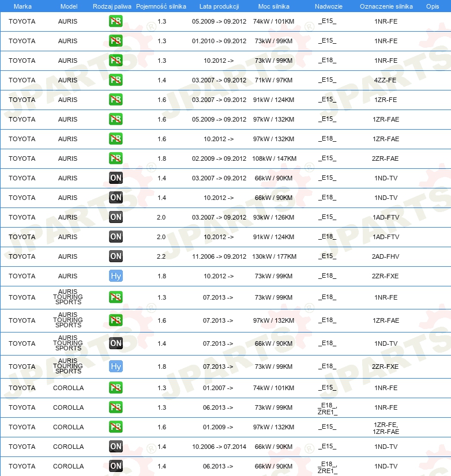Click ON icon in Auris Touring Sports 1.4 row
The width and height of the screenshot is (451, 476).
(x=116, y=343)
